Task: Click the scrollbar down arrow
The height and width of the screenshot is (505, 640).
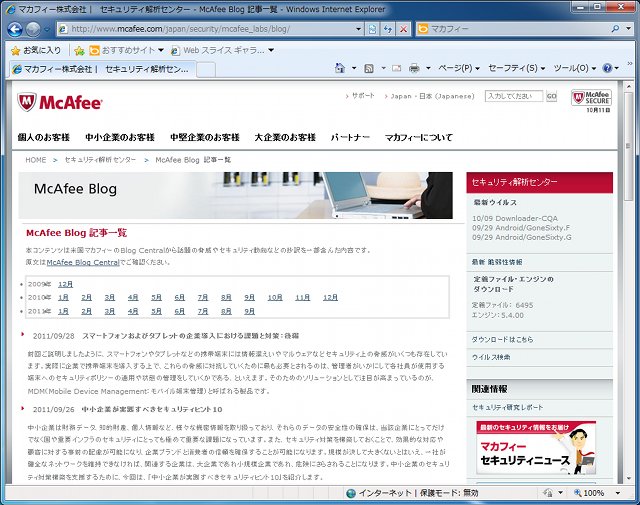Action: coord(628,478)
